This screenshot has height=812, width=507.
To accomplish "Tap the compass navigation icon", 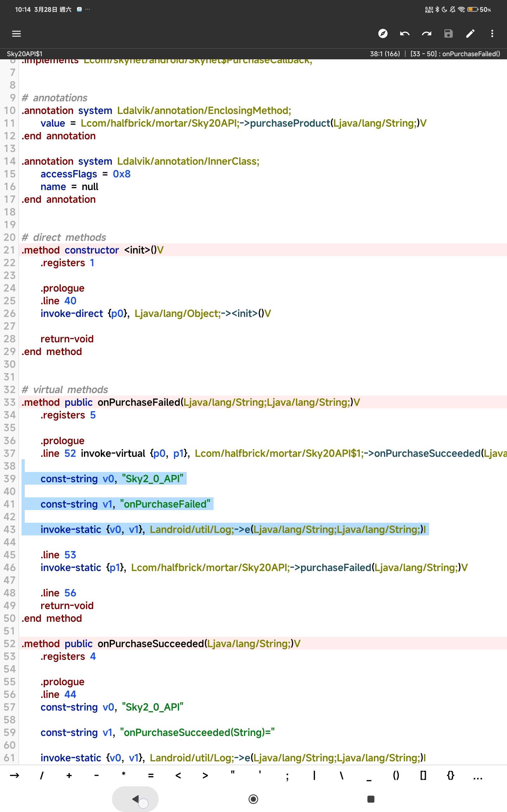I will point(382,34).
